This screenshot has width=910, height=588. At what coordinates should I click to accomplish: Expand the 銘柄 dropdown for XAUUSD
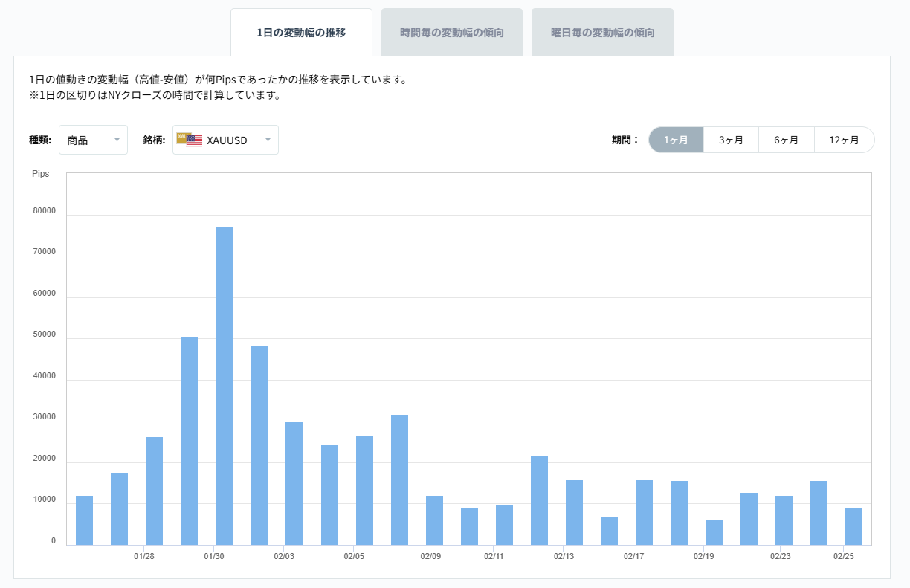[225, 140]
